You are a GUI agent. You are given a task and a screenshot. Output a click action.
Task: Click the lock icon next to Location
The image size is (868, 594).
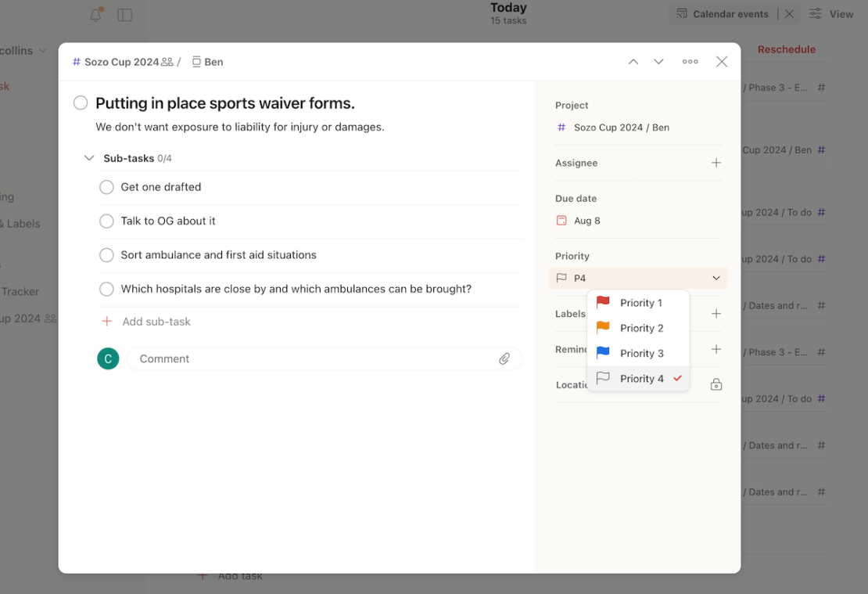point(716,384)
